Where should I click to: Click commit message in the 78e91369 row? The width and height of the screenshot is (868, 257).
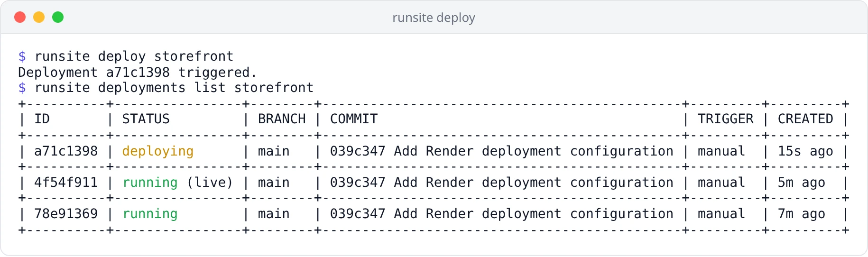[502, 214]
